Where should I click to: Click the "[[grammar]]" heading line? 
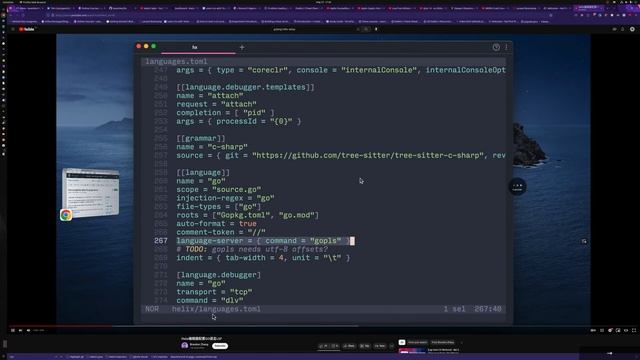coord(201,138)
